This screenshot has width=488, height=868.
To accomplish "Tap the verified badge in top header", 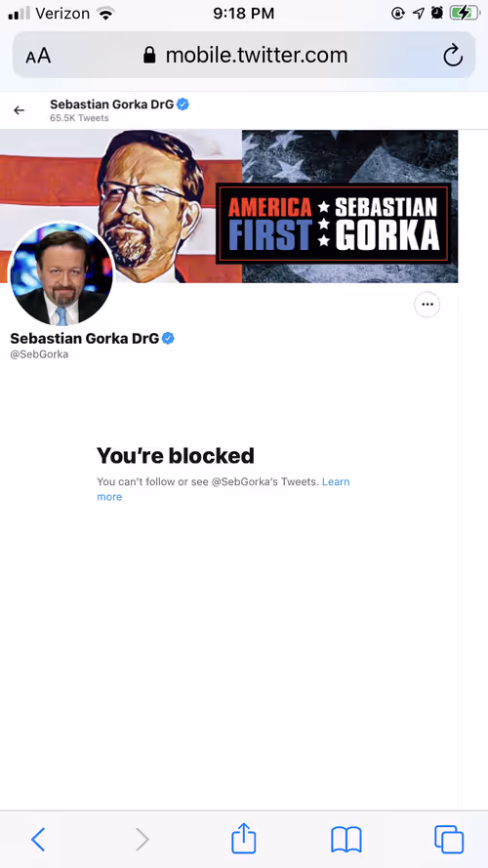I will coord(183,104).
